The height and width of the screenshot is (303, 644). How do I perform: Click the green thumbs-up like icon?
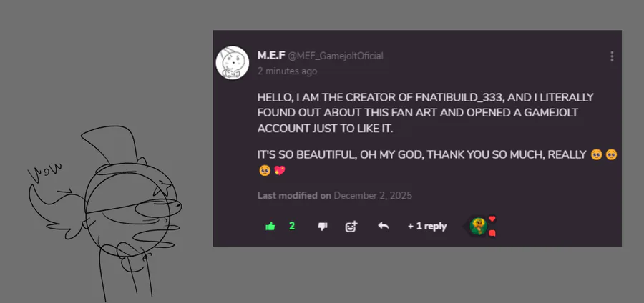(270, 226)
